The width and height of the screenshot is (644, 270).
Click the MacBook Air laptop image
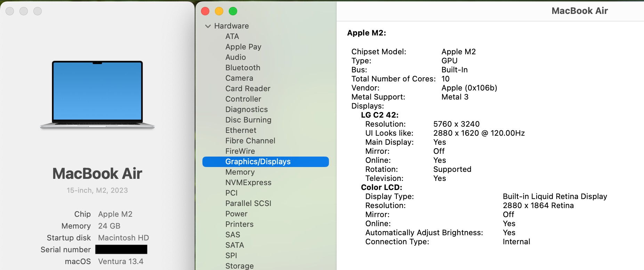97,95
